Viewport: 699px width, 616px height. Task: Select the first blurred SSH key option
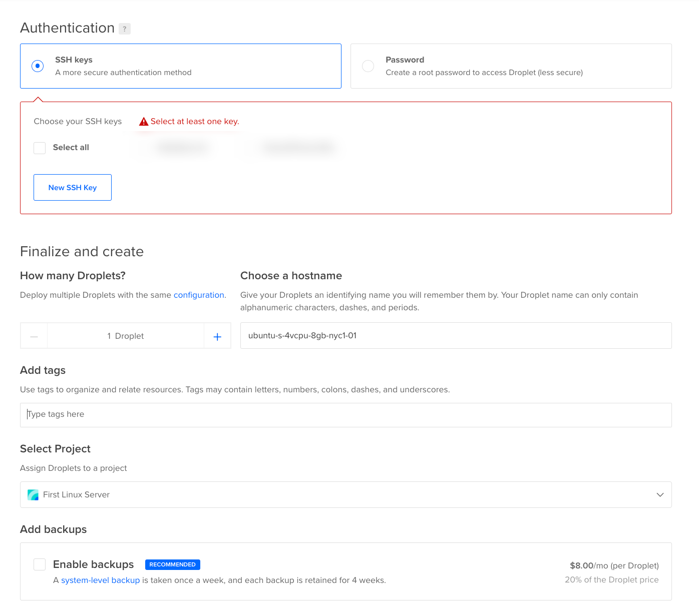click(x=181, y=148)
